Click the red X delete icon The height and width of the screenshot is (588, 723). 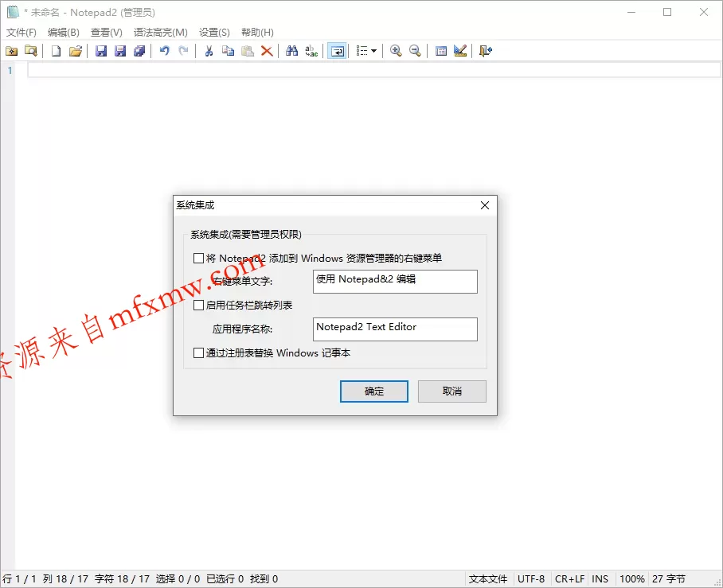coord(267,51)
